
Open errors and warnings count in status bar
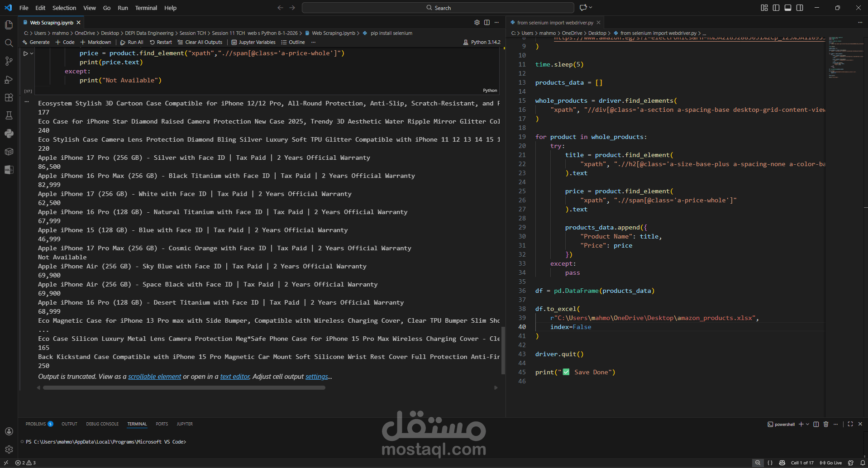click(x=25, y=463)
